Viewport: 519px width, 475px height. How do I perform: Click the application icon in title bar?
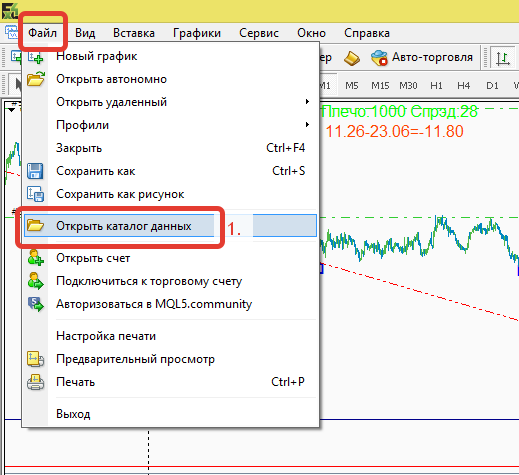pyautogui.click(x=9, y=10)
